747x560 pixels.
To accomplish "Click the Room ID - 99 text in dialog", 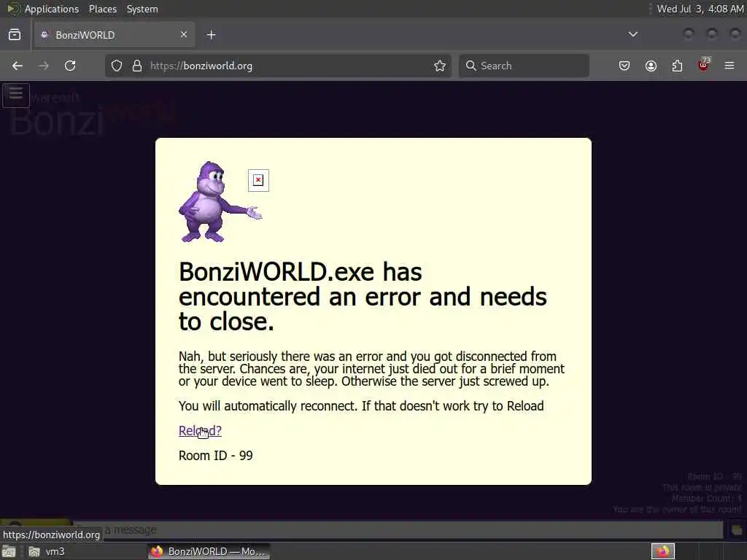I will tap(216, 456).
